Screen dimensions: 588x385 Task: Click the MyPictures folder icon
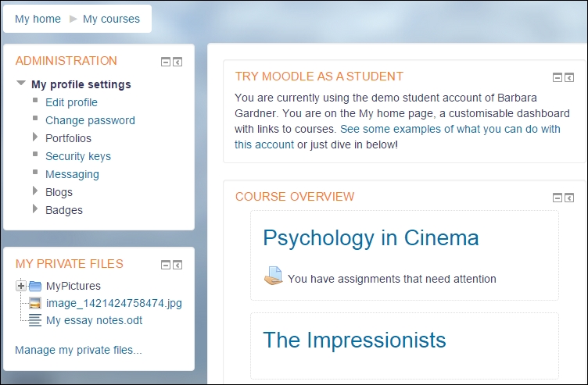pos(35,286)
